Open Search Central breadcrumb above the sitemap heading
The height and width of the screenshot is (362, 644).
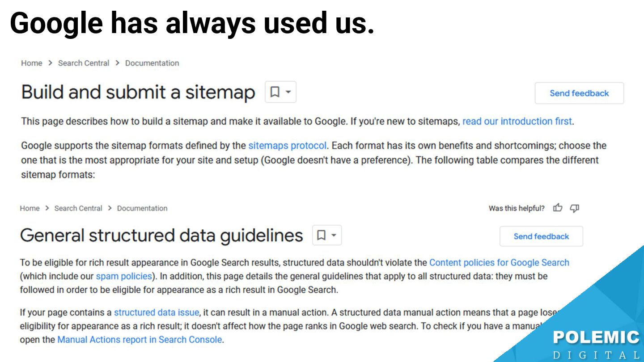point(84,63)
